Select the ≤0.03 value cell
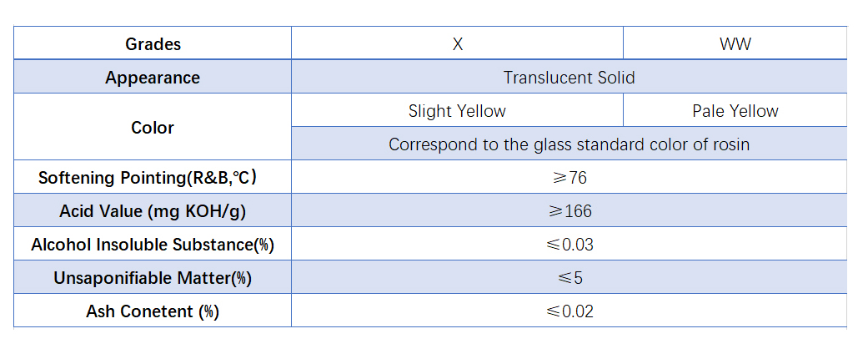868x354 pixels. pyautogui.click(x=569, y=244)
